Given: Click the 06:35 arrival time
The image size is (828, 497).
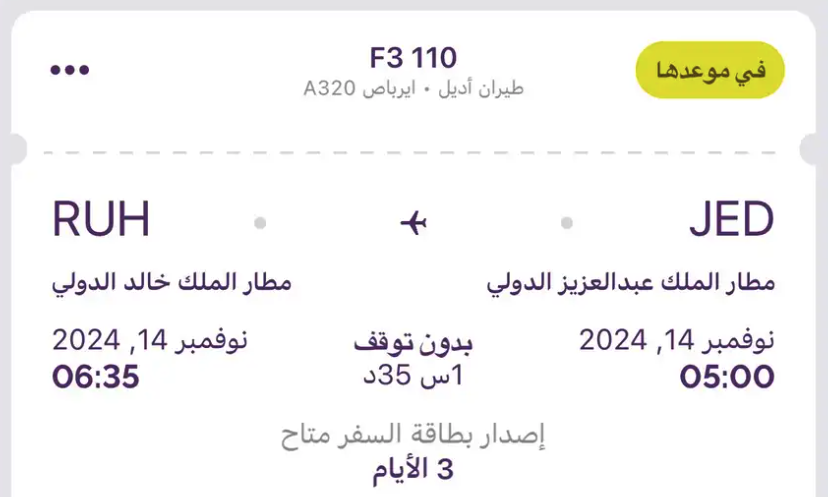Looking at the screenshot, I should click(96, 378).
